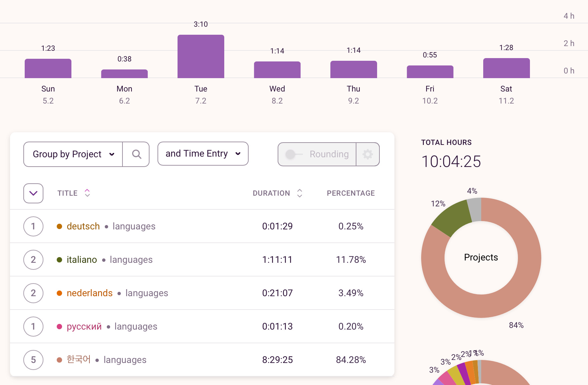Image resolution: width=588 pixels, height=385 pixels.
Task: Sort table by Title column
Action: pos(74,193)
